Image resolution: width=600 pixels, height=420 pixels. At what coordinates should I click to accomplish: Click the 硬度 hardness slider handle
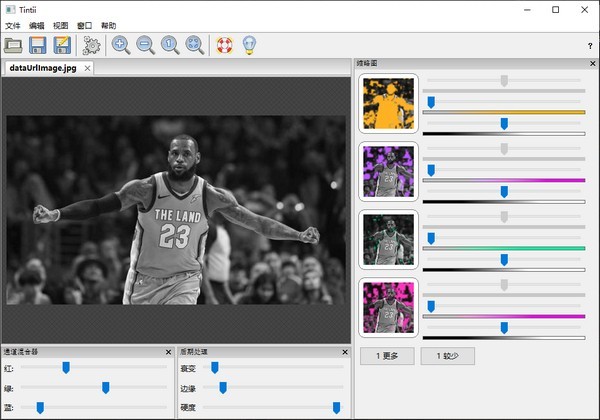(336, 408)
